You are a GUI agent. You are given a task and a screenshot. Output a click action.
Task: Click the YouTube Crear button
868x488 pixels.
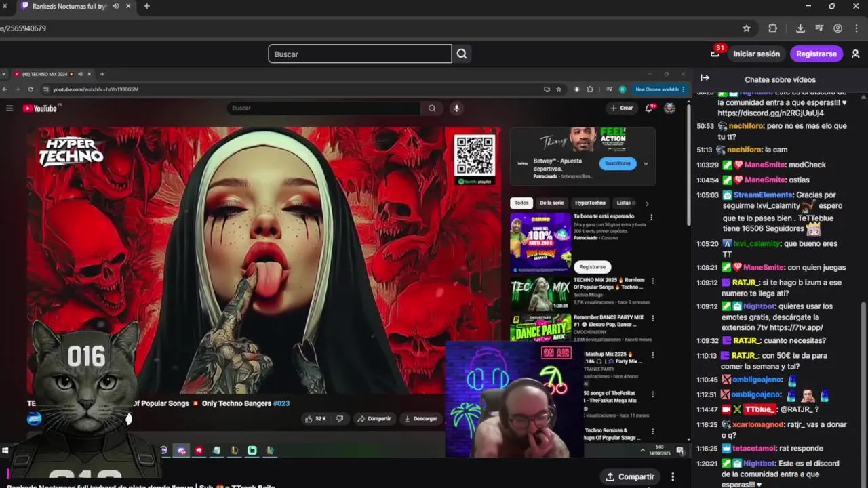[621, 108]
